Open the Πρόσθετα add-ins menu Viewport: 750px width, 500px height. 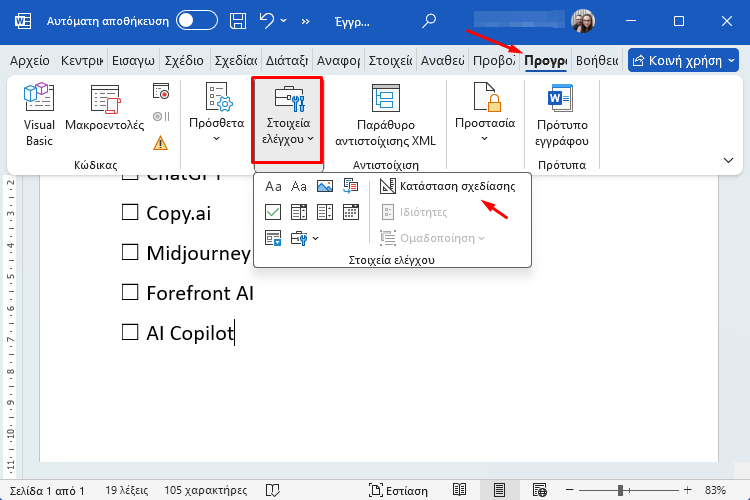[x=217, y=113]
